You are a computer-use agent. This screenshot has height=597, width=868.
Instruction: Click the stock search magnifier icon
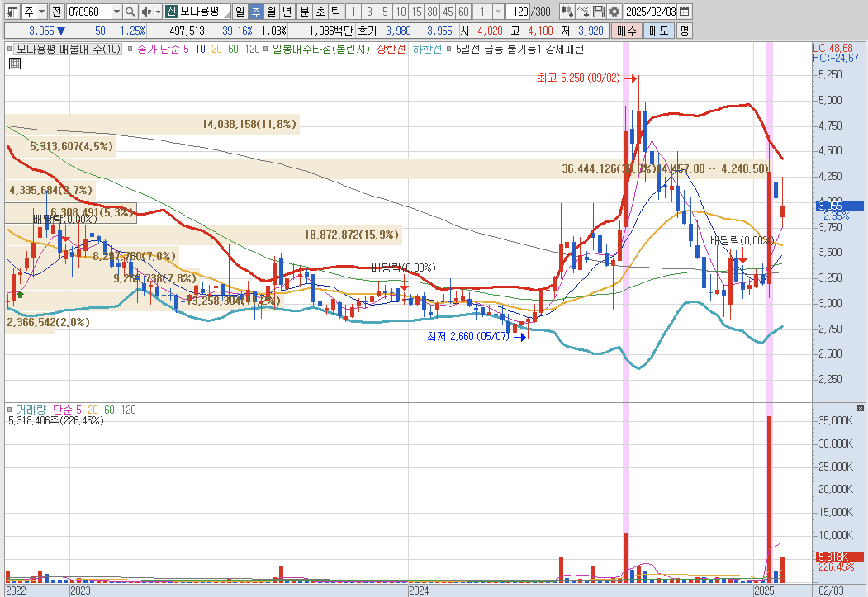130,12
